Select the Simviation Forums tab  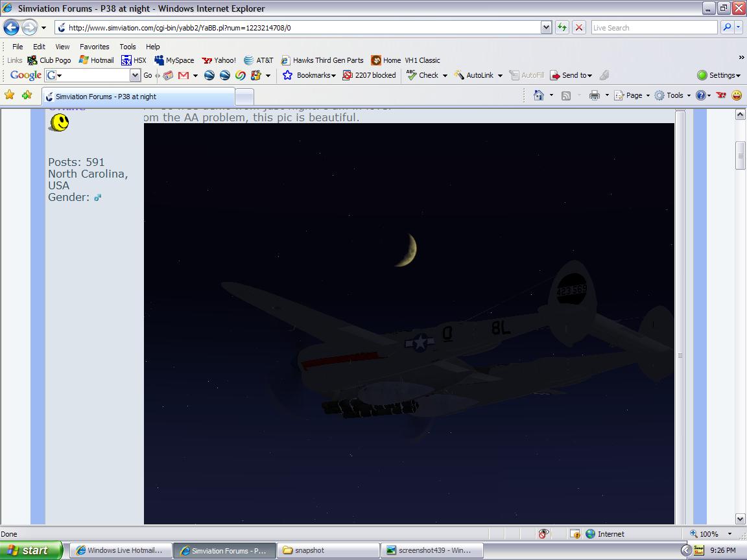[105, 97]
